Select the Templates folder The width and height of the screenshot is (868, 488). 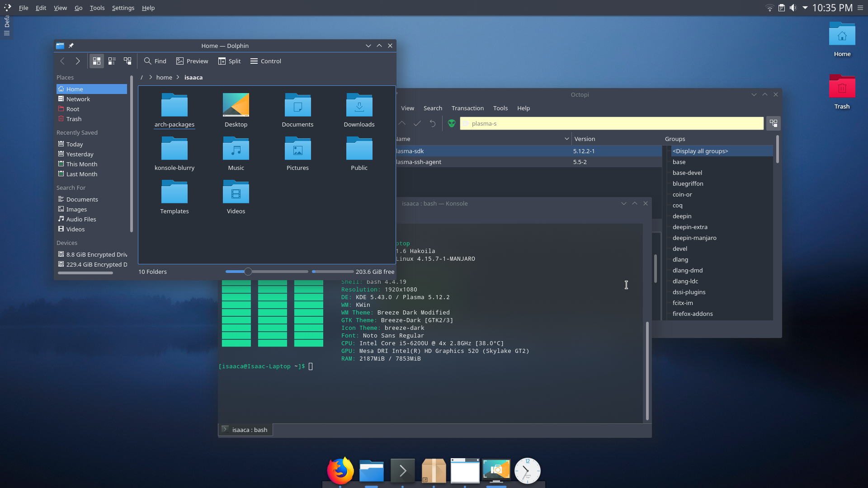[x=175, y=197]
